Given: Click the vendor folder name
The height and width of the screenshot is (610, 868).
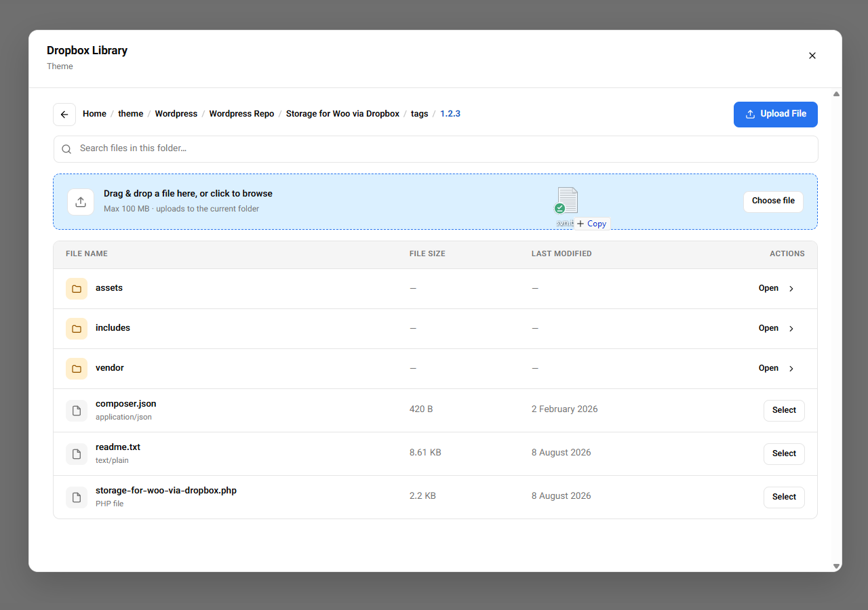Looking at the screenshot, I should (x=110, y=368).
